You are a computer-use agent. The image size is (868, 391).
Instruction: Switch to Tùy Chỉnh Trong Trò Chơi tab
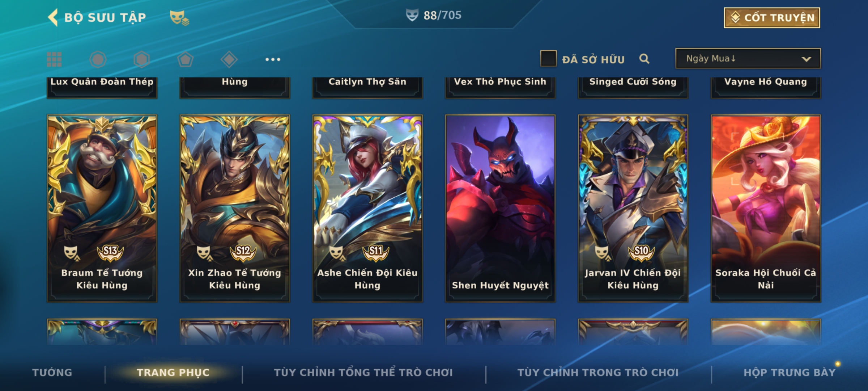598,373
